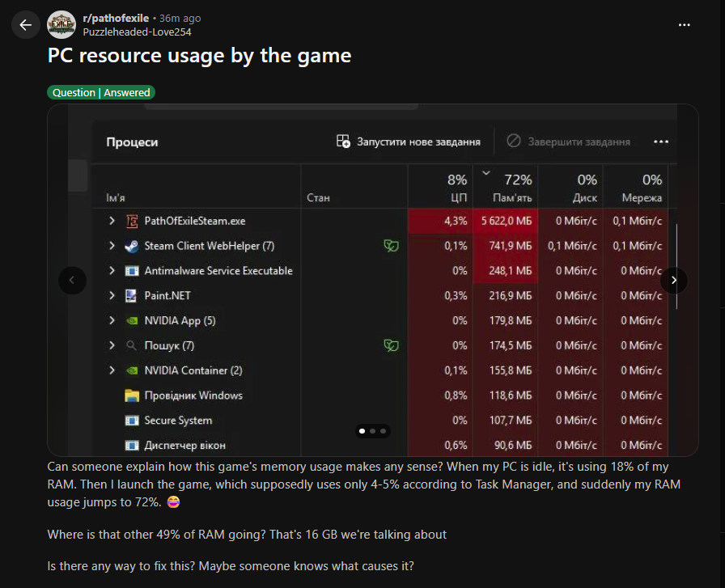Click efficiency leaf icon on Steam WebHelper row
725x588 pixels.
[x=391, y=246]
